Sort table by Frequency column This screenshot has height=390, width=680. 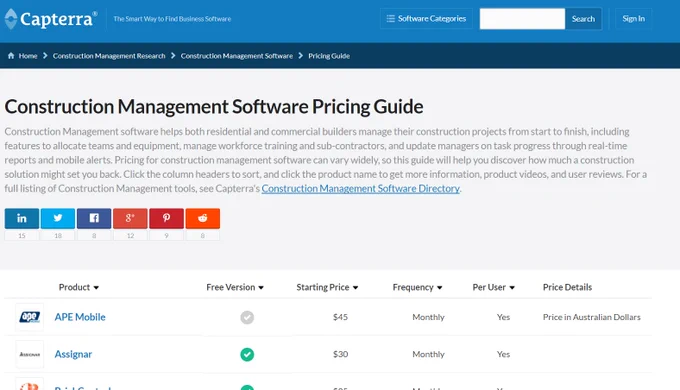417,287
